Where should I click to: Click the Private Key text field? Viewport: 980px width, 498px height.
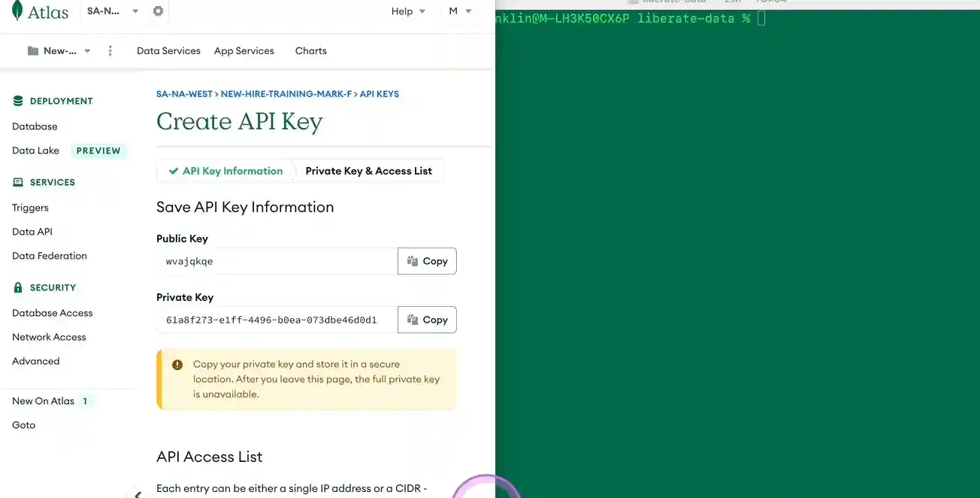click(x=276, y=320)
